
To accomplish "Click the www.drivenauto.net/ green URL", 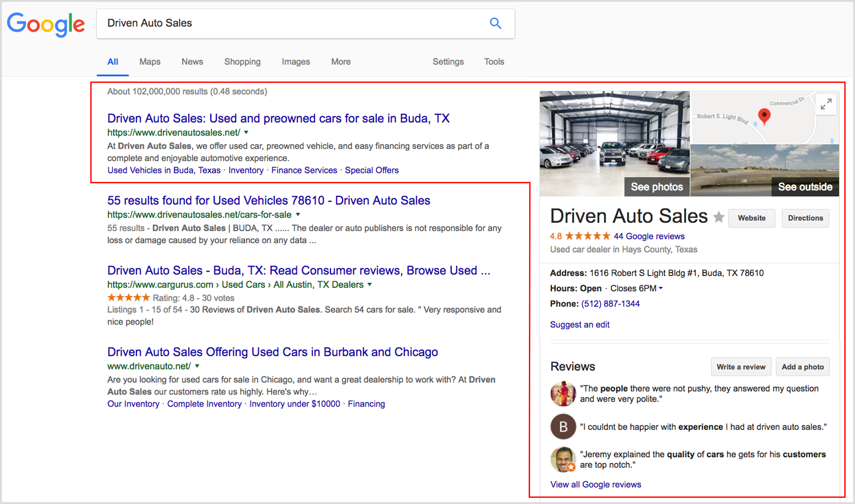I will pos(149,366).
